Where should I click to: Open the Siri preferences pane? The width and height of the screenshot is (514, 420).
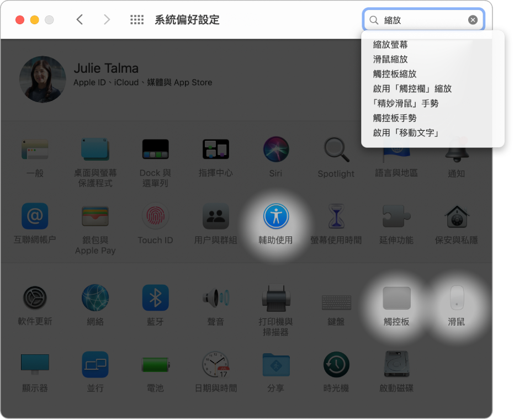(275, 149)
